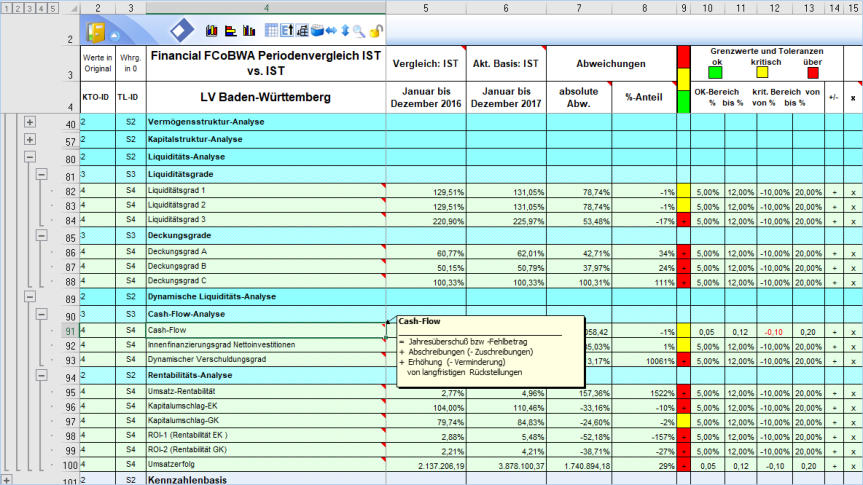Click the blue diamond logo icon
Screen dimensions: 863x485
click(x=183, y=30)
